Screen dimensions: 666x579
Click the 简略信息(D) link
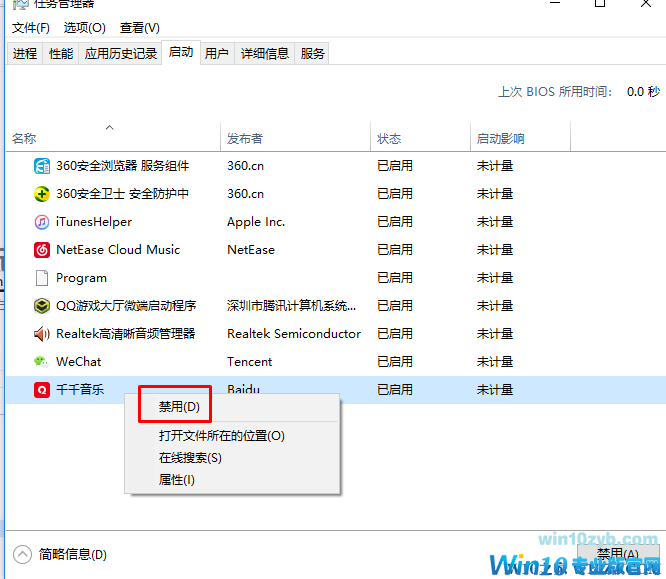coord(73,554)
